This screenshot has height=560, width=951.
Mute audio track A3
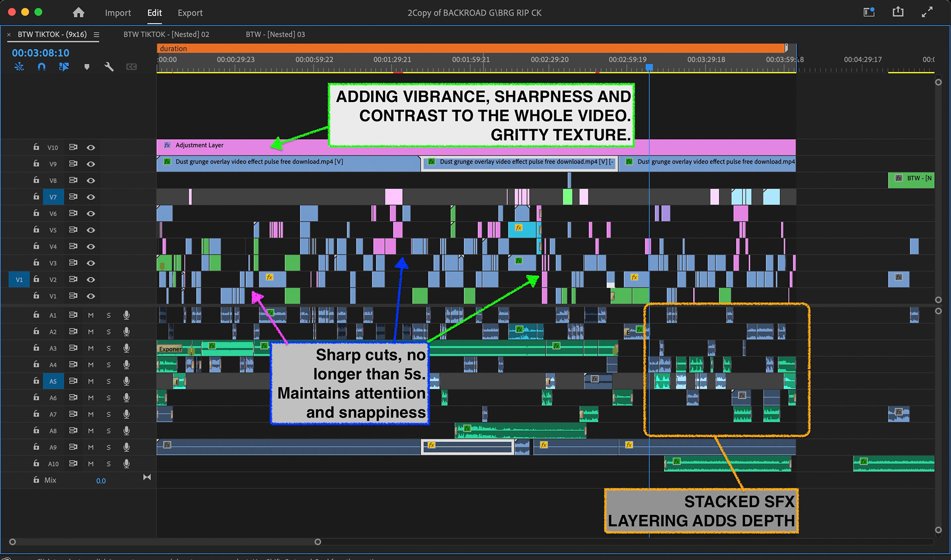coord(91,348)
